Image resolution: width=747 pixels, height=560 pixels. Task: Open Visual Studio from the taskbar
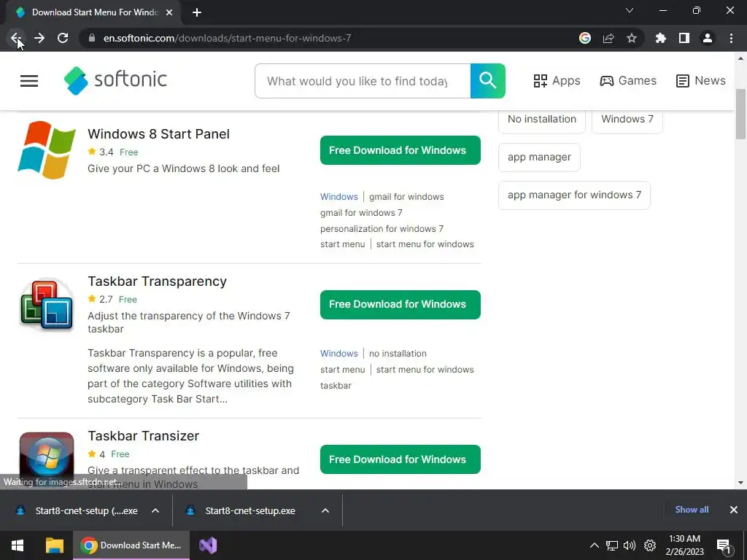tap(208, 545)
